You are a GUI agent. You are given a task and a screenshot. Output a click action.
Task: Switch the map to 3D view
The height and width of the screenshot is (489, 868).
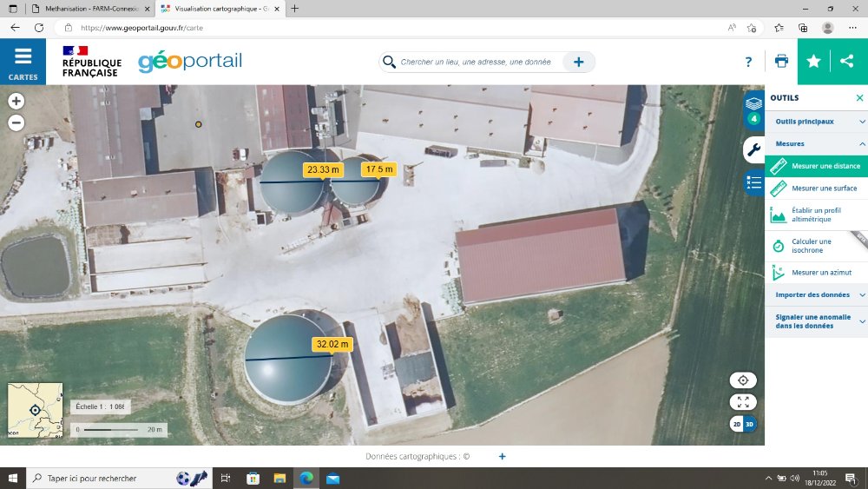coord(750,424)
